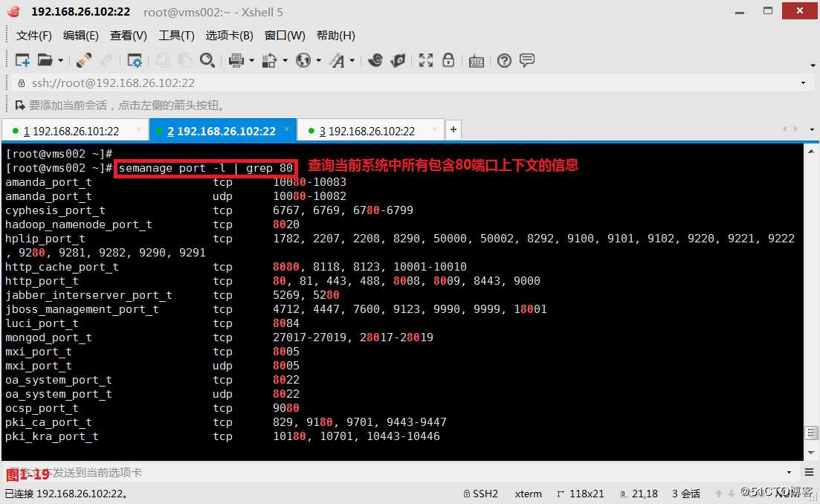The width and height of the screenshot is (820, 504).
Task: Open the 编辑(E) menu
Action: click(x=80, y=36)
